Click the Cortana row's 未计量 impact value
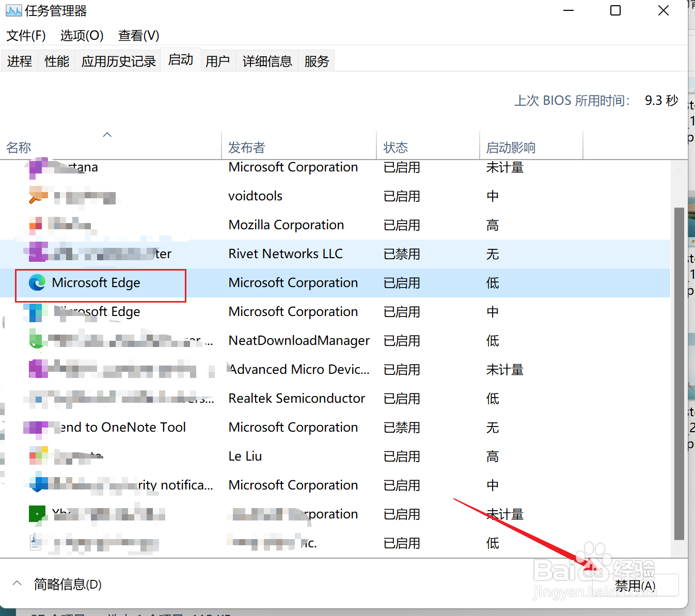Viewport: 695px width, 616px height. 505,167
